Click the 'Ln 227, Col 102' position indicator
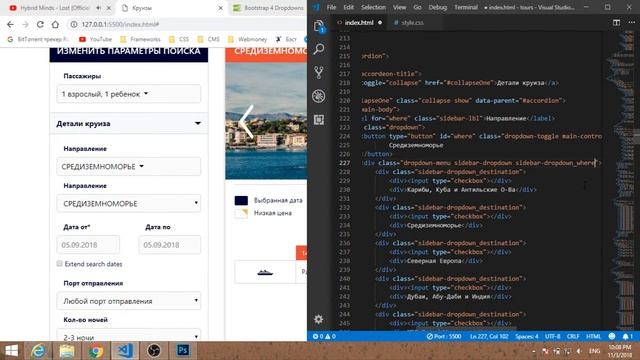 point(489,336)
